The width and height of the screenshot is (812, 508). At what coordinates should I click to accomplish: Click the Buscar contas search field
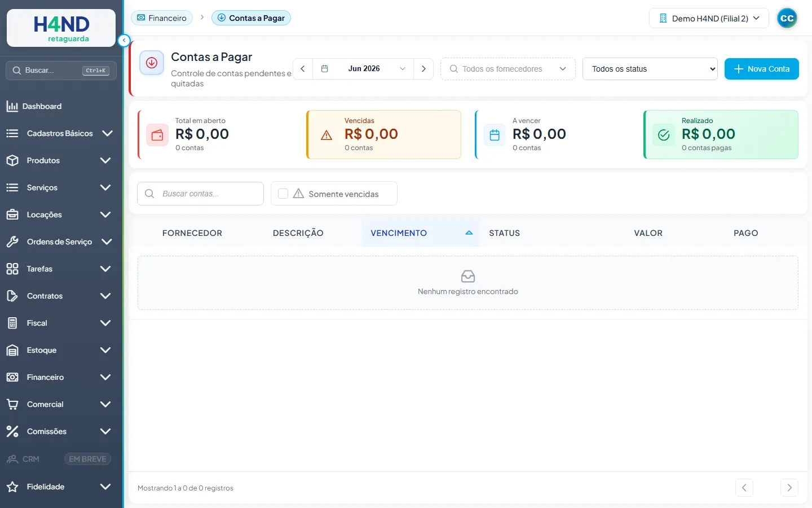(x=200, y=194)
